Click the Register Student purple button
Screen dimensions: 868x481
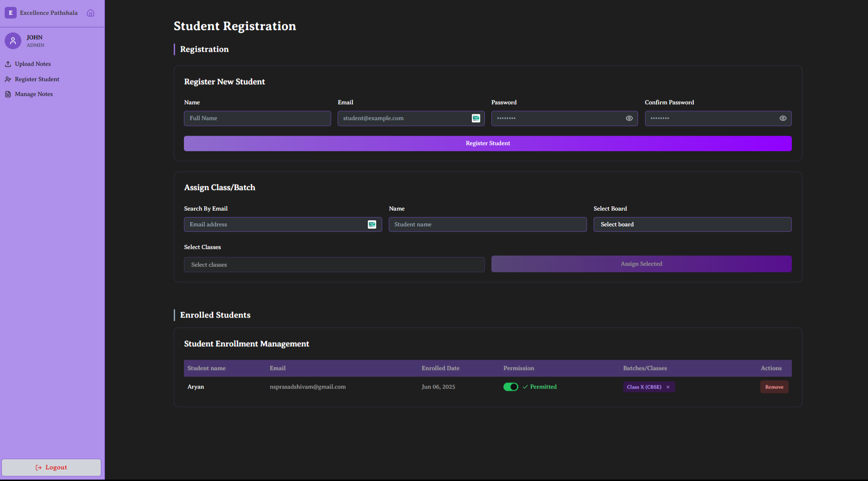(x=488, y=144)
